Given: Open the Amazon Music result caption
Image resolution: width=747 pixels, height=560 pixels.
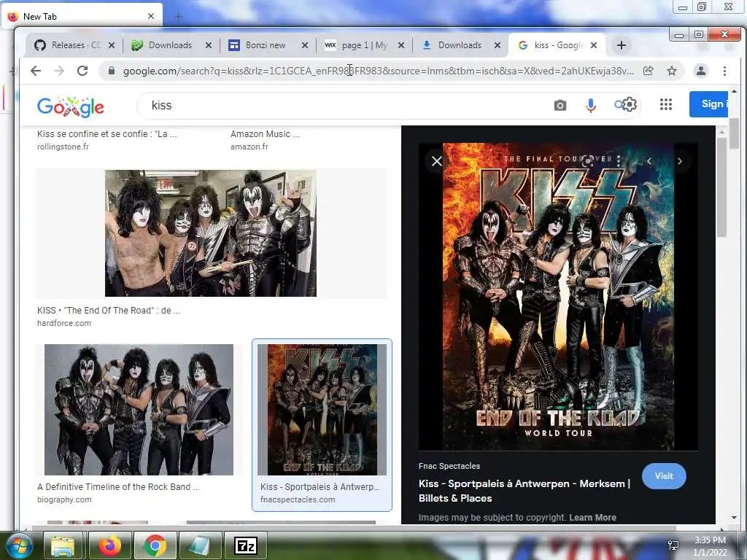Looking at the screenshot, I should 265,134.
